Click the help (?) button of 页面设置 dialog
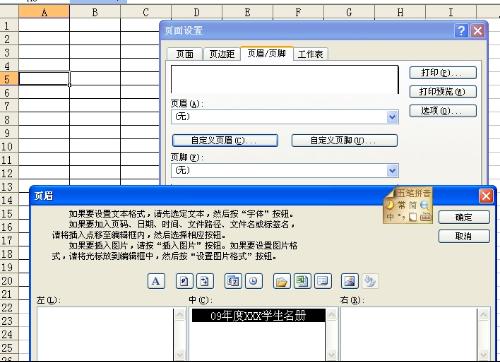Image resolution: width=500 pixels, height=362 pixels. (461, 31)
